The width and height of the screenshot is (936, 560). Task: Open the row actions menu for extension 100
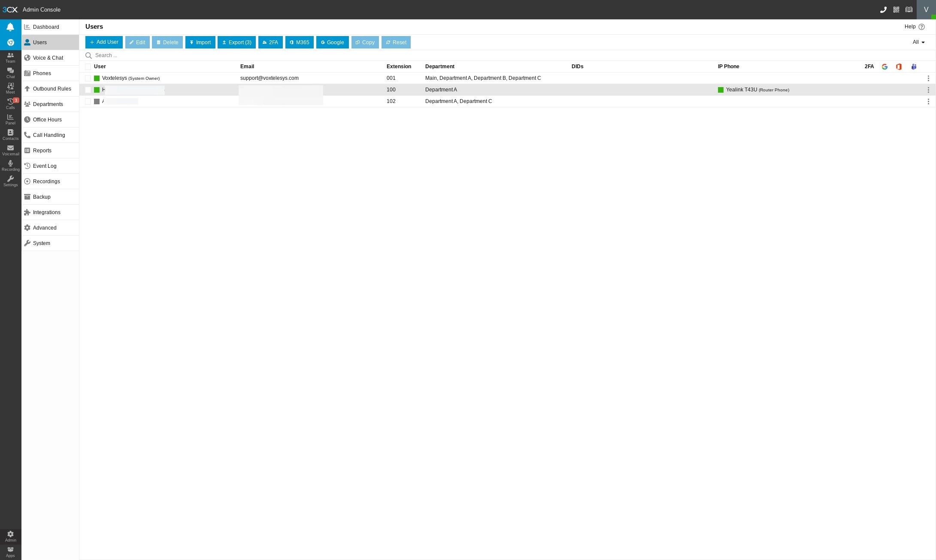(929, 90)
